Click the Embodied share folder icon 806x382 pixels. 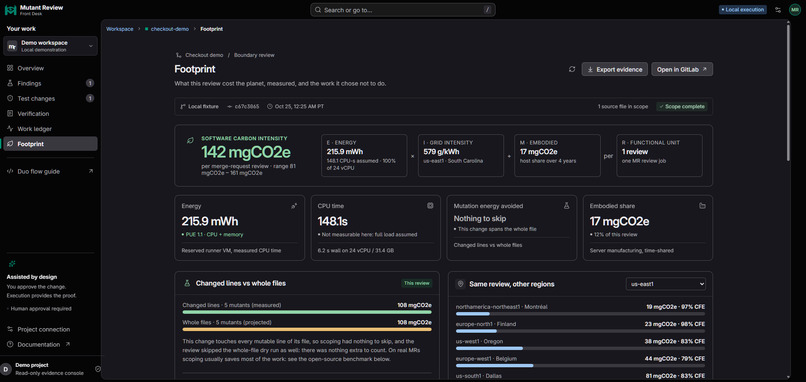click(702, 206)
